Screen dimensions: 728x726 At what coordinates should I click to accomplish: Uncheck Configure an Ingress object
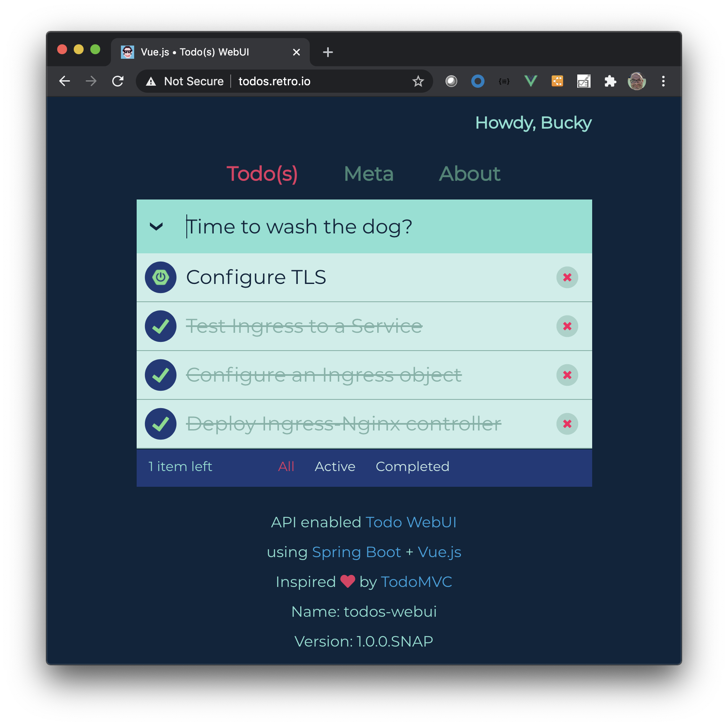[161, 375]
